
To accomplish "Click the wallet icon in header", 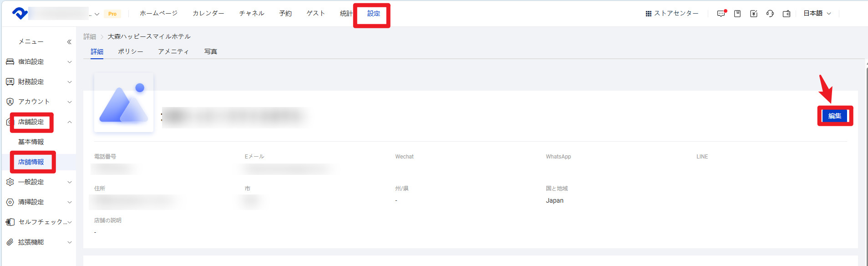I will (787, 14).
